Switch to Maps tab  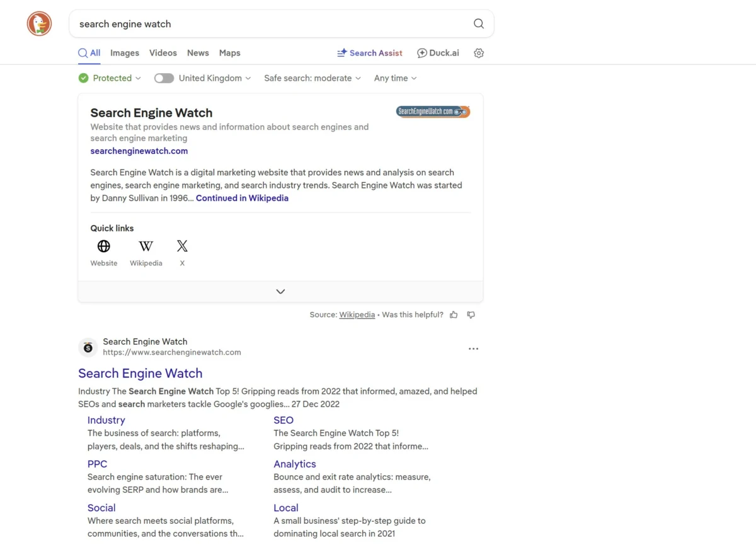tap(230, 53)
